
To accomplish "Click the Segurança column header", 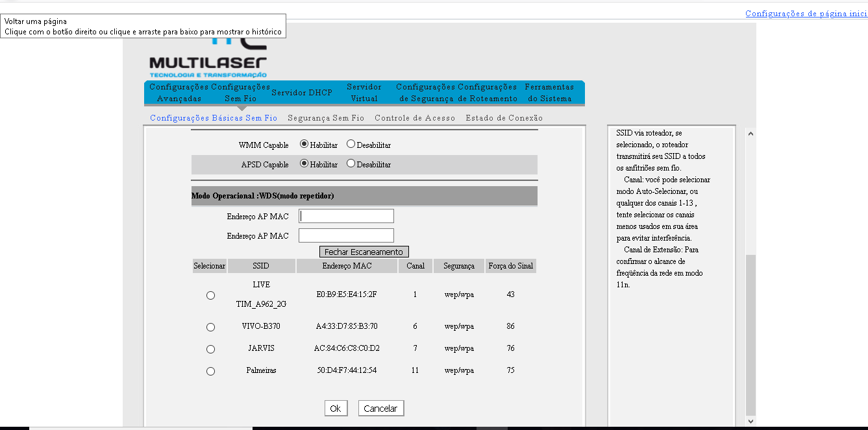I will [459, 266].
